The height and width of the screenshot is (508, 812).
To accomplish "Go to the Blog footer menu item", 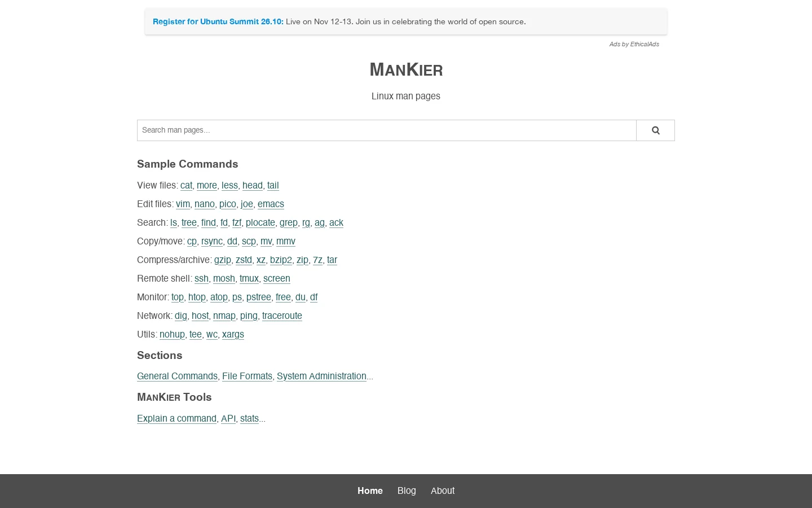I will 407,491.
